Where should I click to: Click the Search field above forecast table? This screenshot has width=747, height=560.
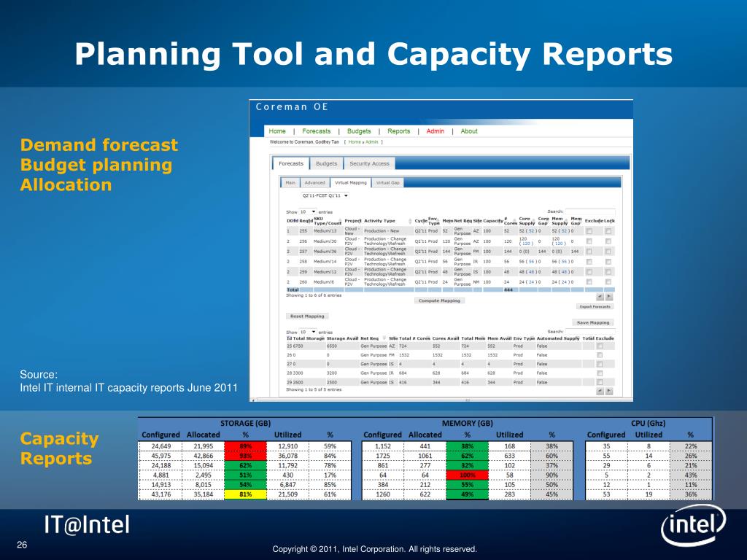(x=589, y=211)
